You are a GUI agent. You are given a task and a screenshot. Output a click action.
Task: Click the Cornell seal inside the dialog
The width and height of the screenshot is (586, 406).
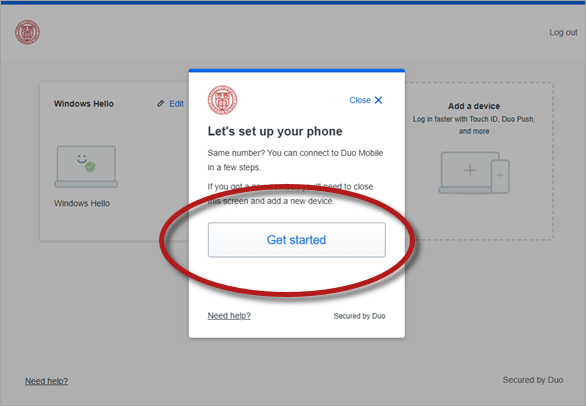click(222, 100)
